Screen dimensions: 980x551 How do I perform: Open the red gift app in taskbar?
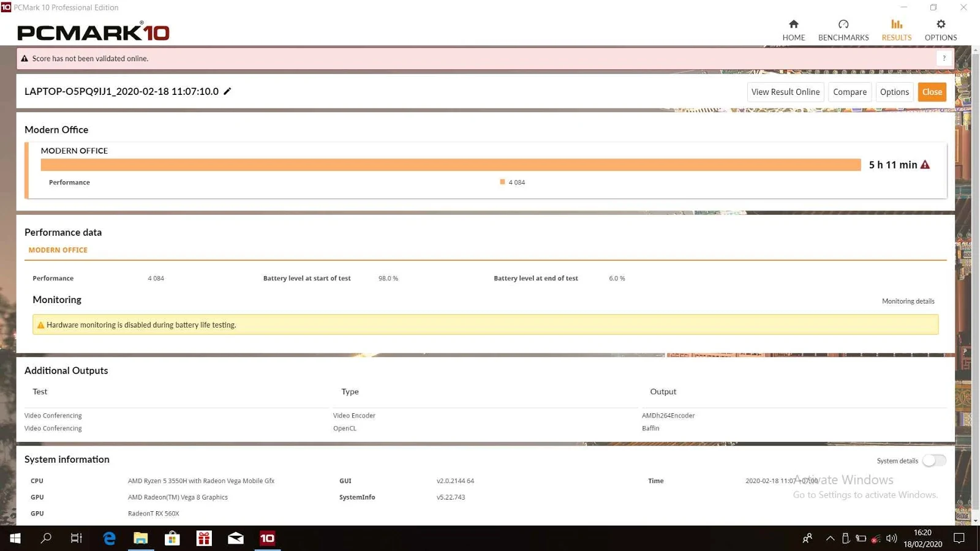click(x=204, y=538)
